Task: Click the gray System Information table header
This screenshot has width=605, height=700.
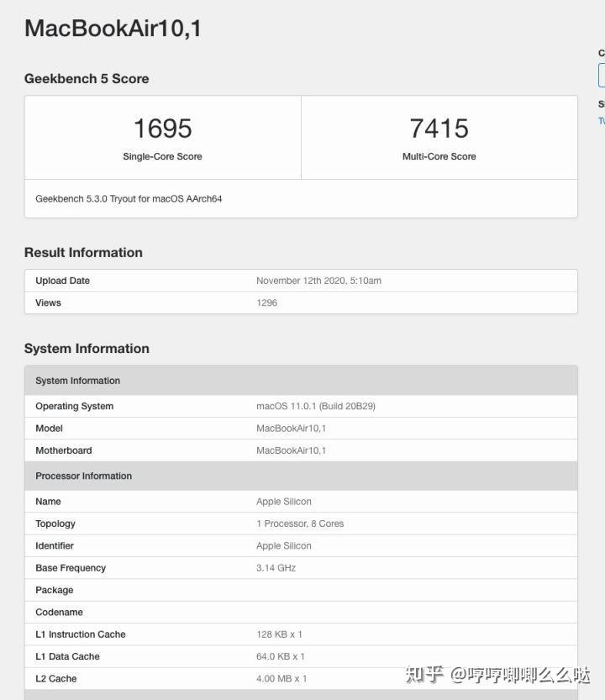Action: tap(301, 381)
